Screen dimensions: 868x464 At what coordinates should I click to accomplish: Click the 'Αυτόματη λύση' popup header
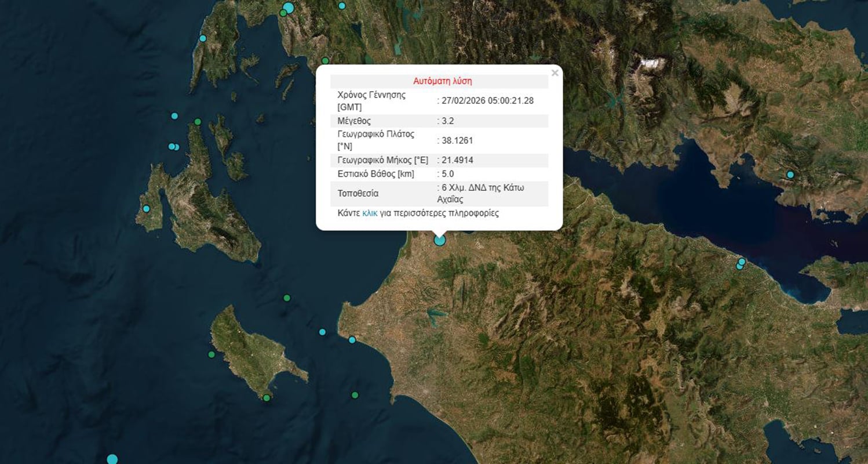[x=439, y=81]
